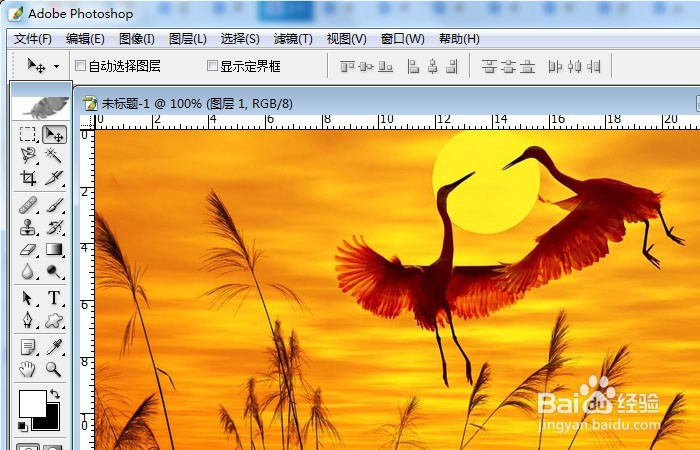Screen dimensions: 700x450
Task: Select the Notes tool
Action: 28,347
